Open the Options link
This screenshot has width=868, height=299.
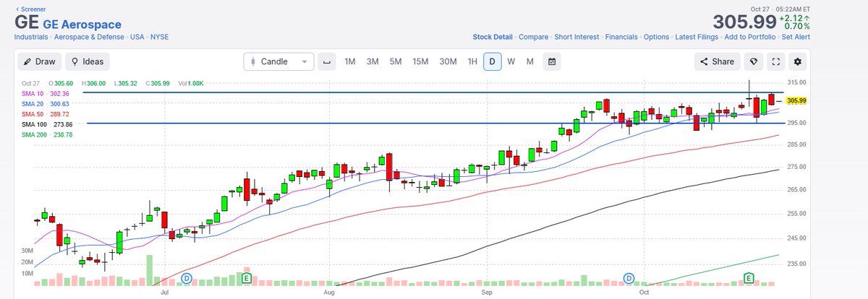[656, 36]
